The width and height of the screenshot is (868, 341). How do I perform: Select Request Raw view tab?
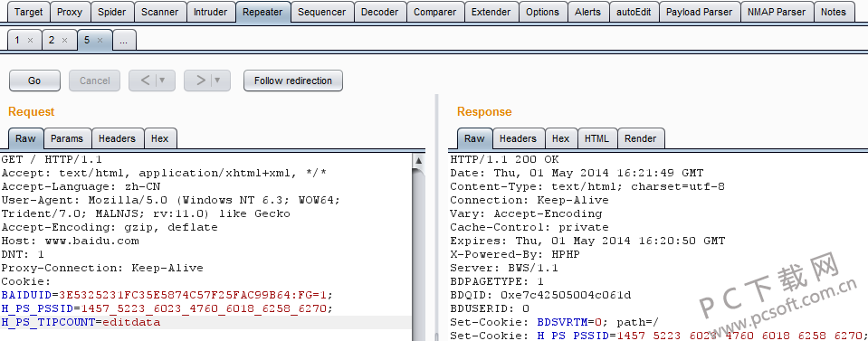[25, 138]
